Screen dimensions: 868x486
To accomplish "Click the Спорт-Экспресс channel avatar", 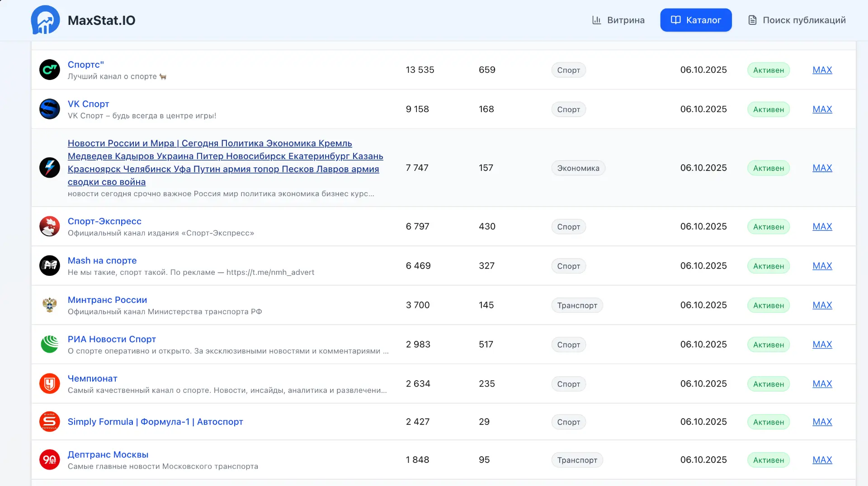I will coord(50,226).
